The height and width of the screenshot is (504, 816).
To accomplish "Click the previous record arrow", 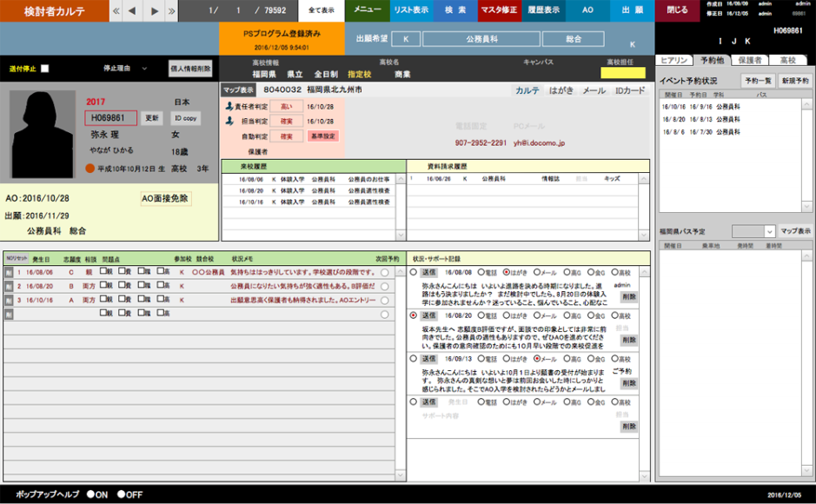I will [x=133, y=10].
